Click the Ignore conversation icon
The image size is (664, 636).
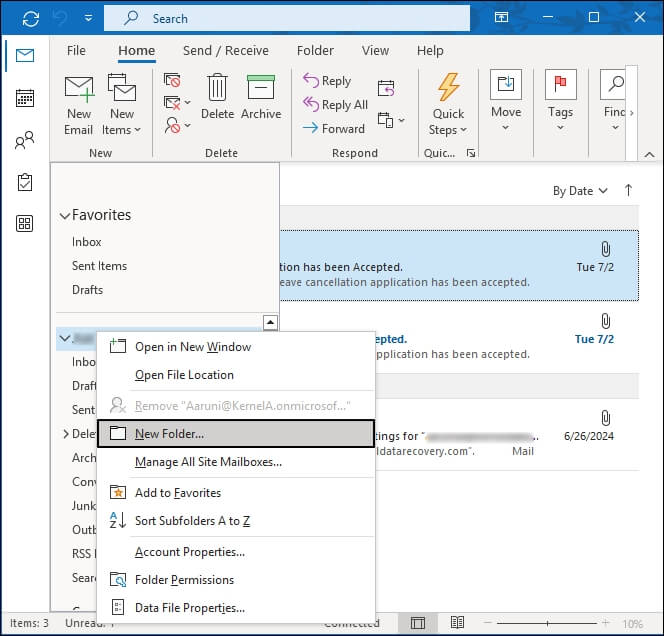tap(172, 80)
